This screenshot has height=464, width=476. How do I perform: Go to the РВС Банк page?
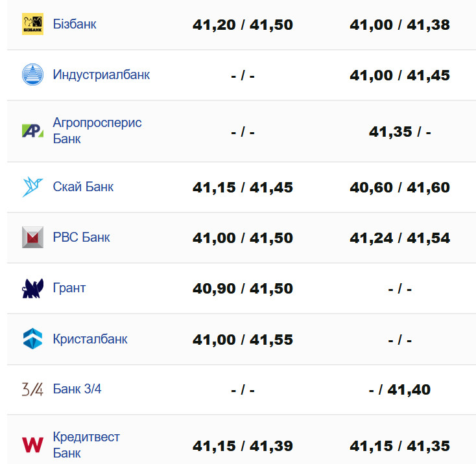(x=82, y=238)
